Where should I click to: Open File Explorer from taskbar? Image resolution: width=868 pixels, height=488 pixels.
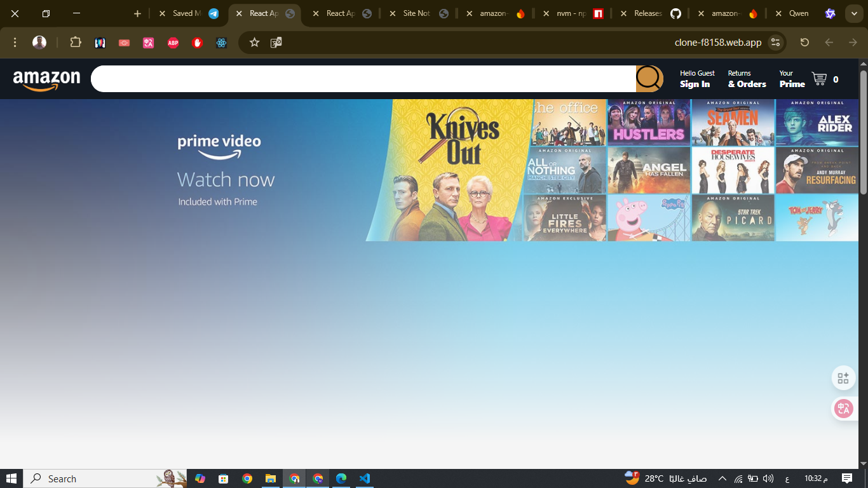[x=271, y=478]
